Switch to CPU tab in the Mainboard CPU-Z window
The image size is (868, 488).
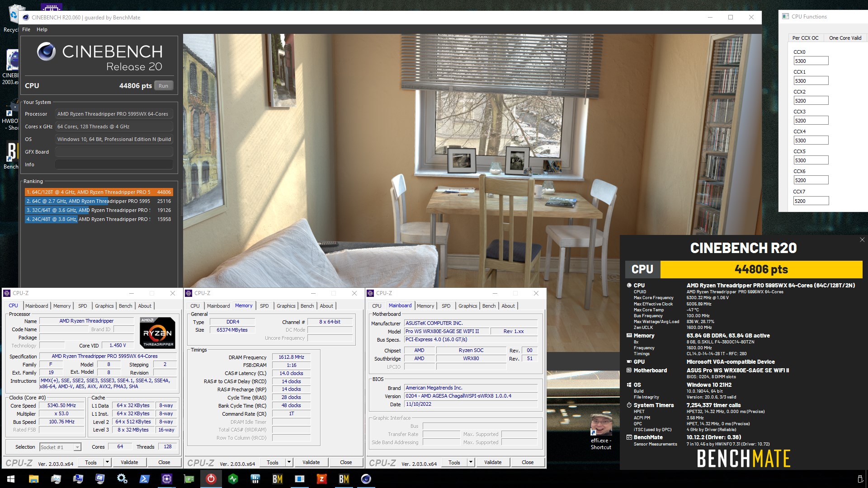coord(377,306)
